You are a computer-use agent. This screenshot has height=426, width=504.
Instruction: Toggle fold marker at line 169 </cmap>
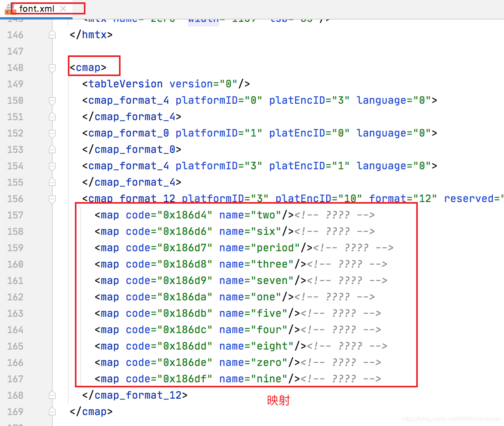coord(52,412)
